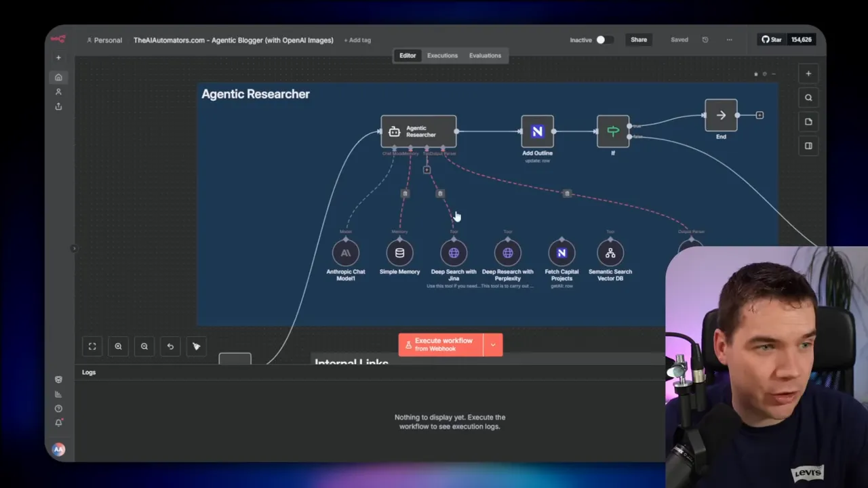The width and height of the screenshot is (868, 488).
Task: Click the Add tag option
Action: point(357,40)
